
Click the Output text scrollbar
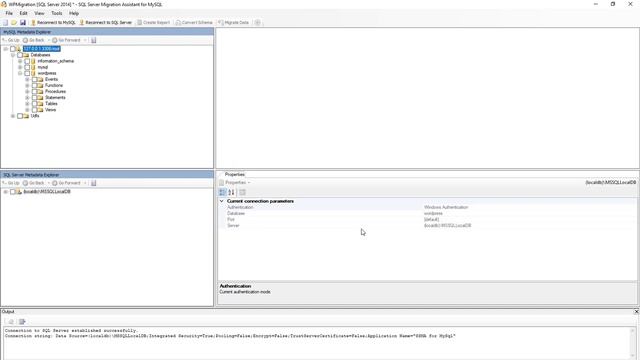[633, 343]
